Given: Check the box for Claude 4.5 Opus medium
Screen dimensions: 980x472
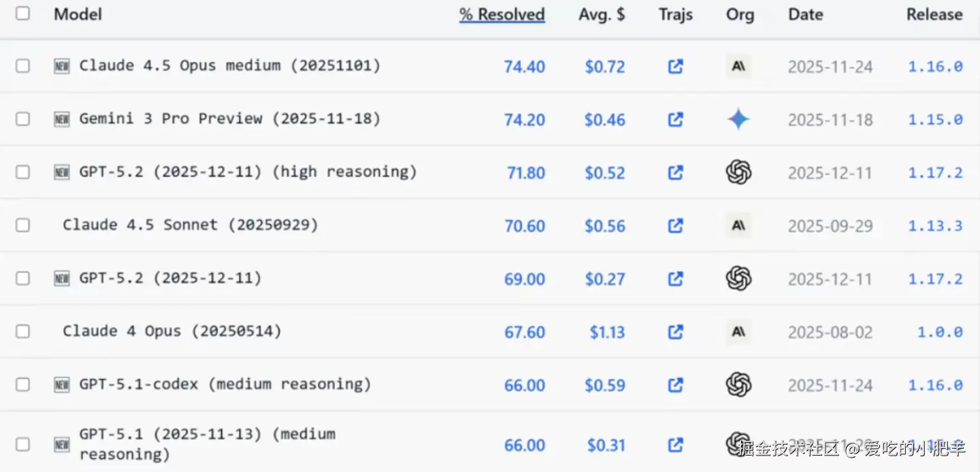Looking at the screenshot, I should (x=23, y=66).
